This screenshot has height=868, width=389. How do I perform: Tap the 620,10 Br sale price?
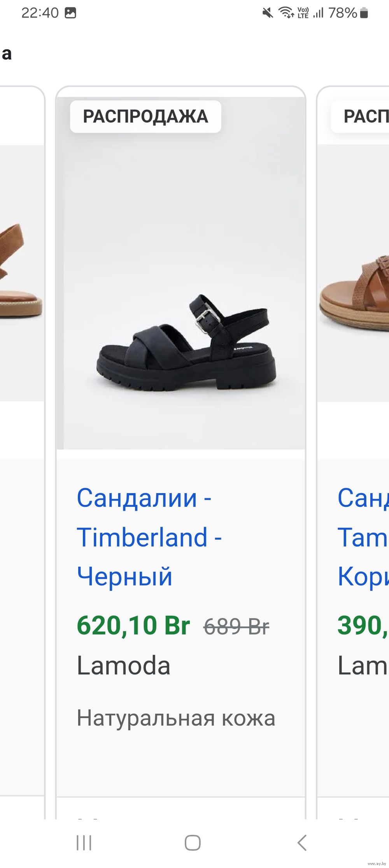click(133, 625)
